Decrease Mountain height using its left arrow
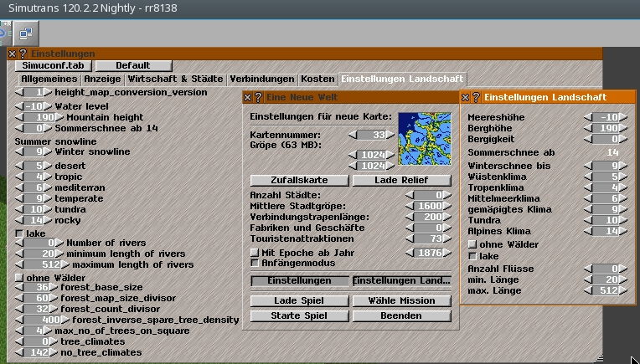 (x=18, y=118)
